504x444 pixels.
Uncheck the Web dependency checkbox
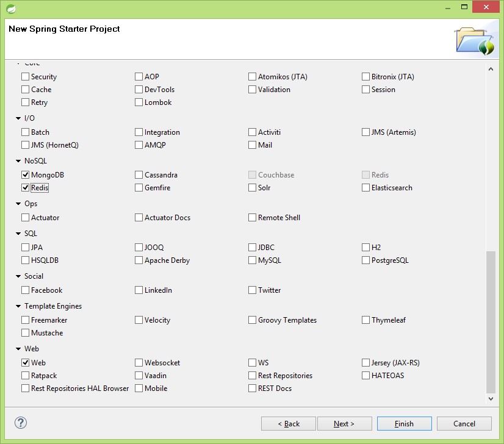(25, 363)
